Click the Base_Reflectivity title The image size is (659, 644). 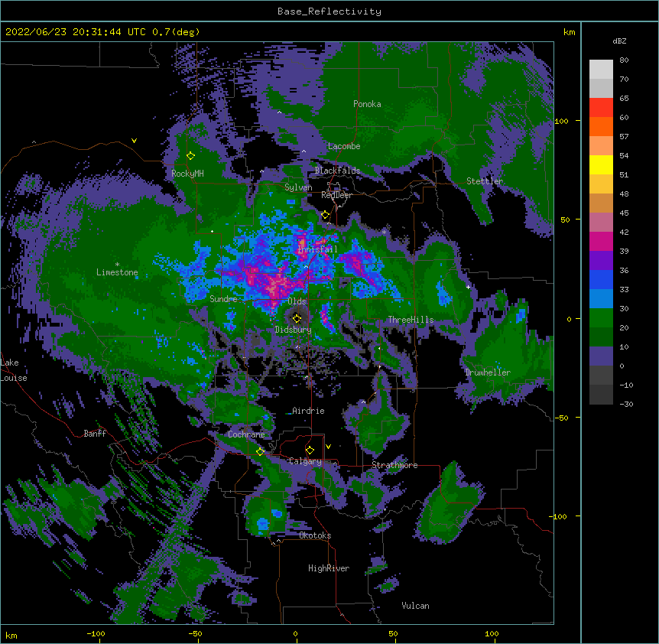coord(329,11)
